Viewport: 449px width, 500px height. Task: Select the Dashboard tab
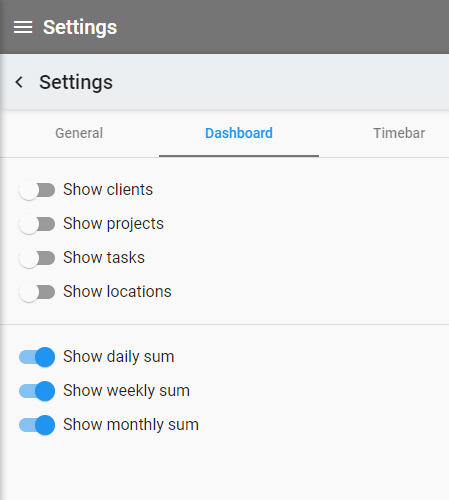coord(239,133)
